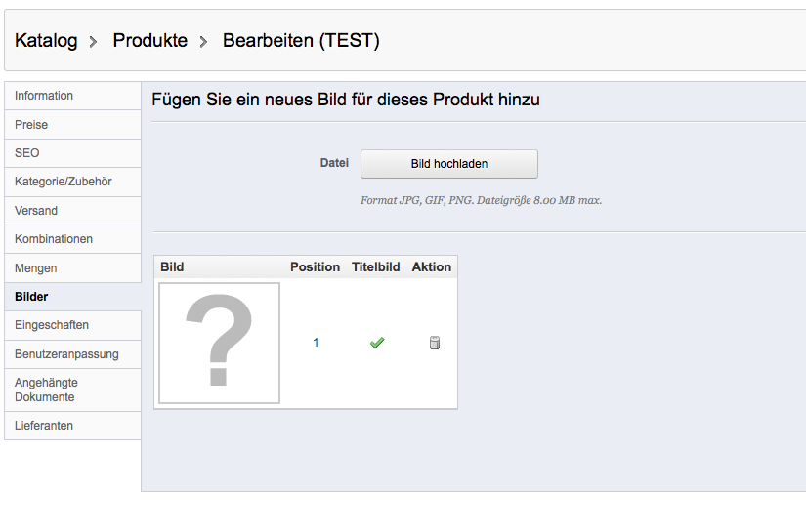This screenshot has height=532, width=806.
Task: Click the Produkte breadcrumb
Action: pyautogui.click(x=149, y=41)
